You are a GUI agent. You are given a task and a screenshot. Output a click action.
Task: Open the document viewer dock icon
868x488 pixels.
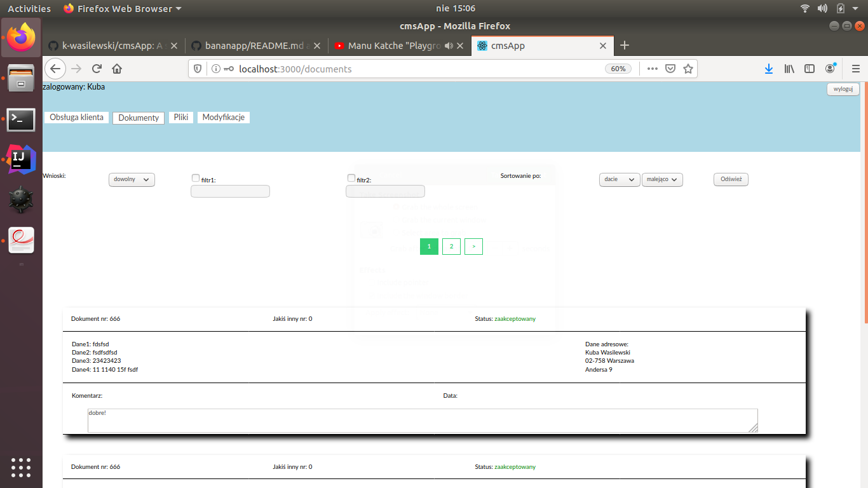pos(21,240)
